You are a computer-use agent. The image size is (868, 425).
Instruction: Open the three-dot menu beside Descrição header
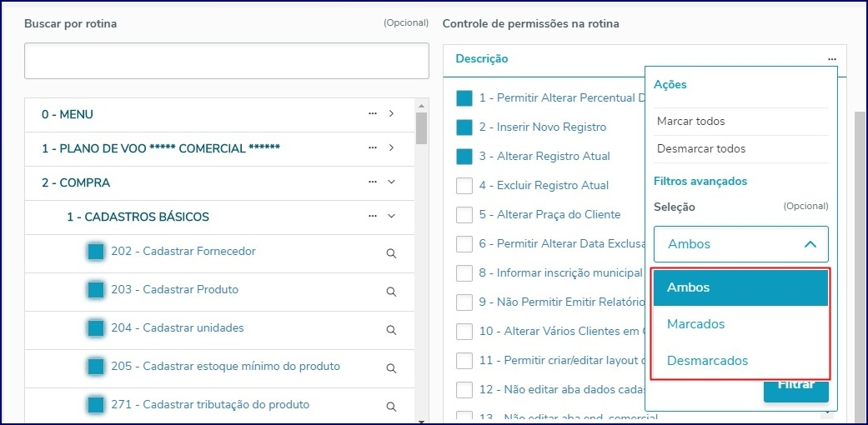click(832, 59)
